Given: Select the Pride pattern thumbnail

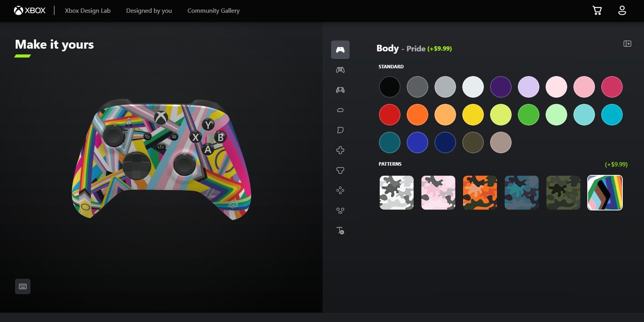Looking at the screenshot, I should coord(605,193).
